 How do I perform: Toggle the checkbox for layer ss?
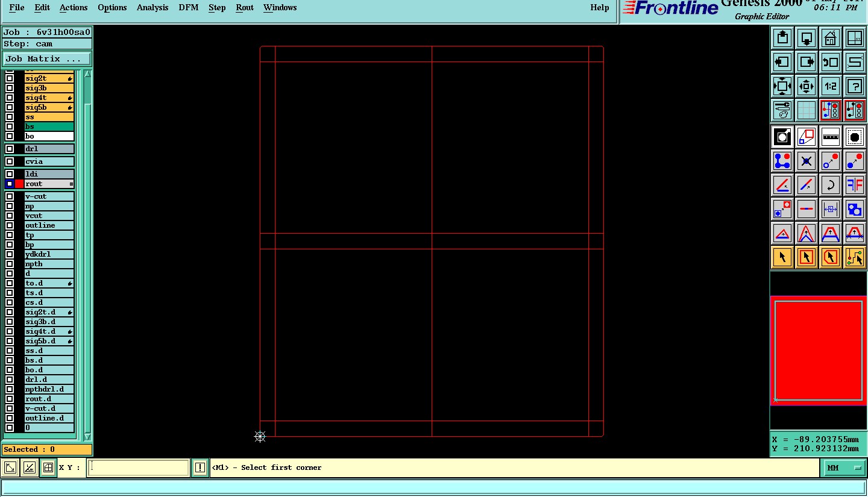(x=10, y=117)
